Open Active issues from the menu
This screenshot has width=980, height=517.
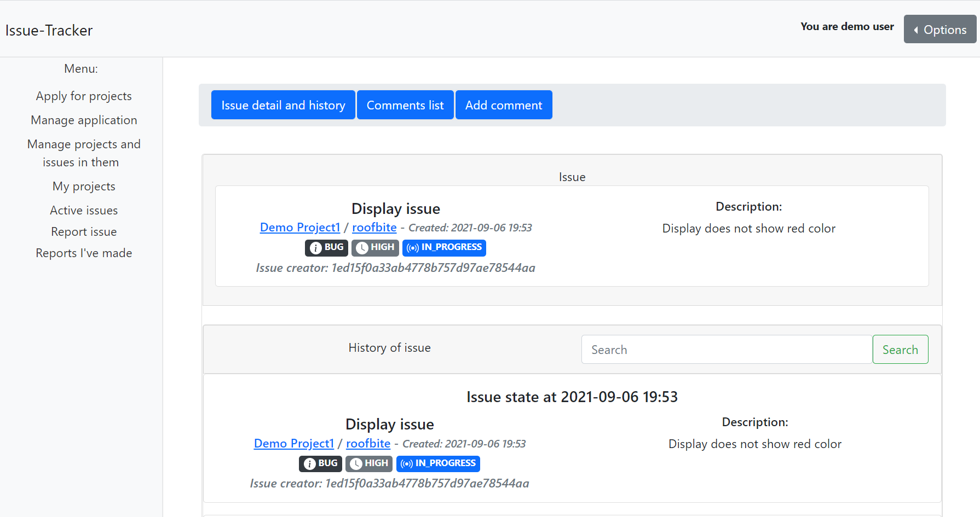tap(84, 210)
